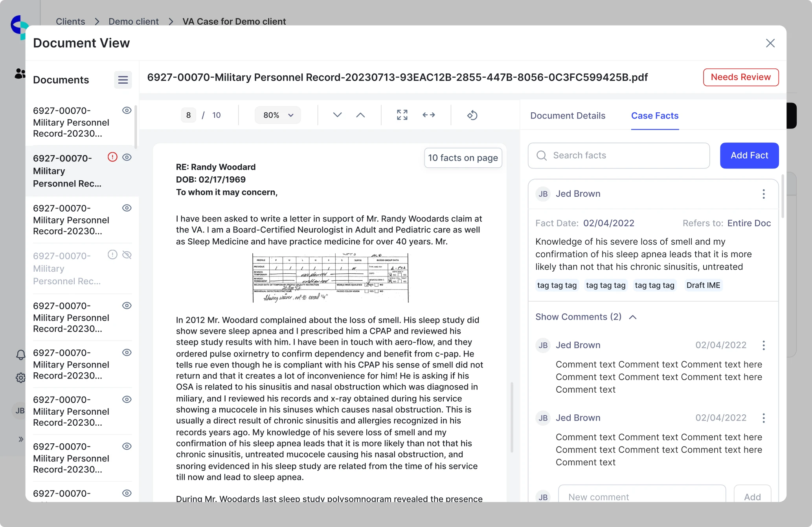This screenshot has height=527, width=812.
Task: Show the hidden grayed-out document
Action: tap(127, 255)
